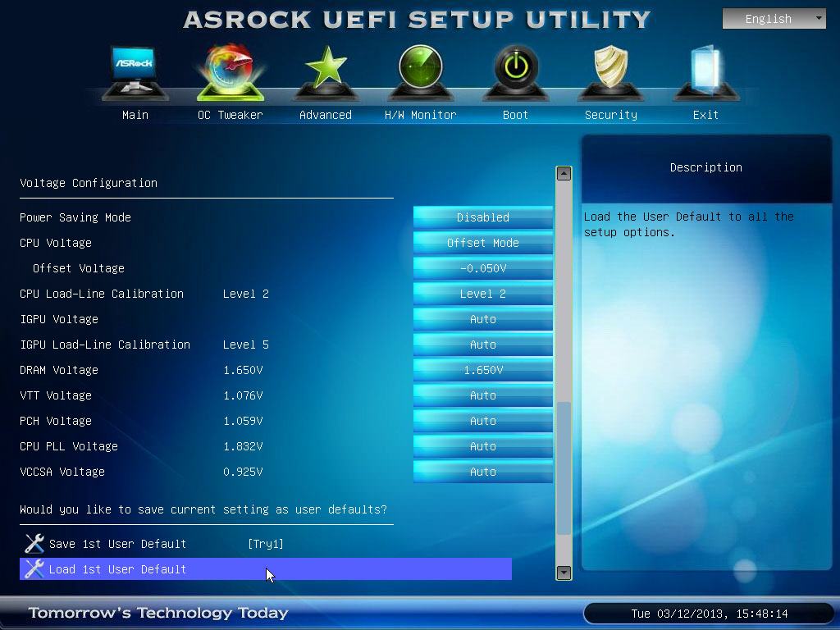Click the vertical scrollbar thumb

click(x=564, y=468)
